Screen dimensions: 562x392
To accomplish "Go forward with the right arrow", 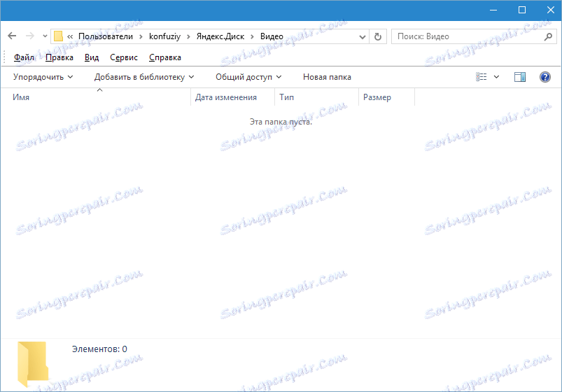I will tap(30, 36).
